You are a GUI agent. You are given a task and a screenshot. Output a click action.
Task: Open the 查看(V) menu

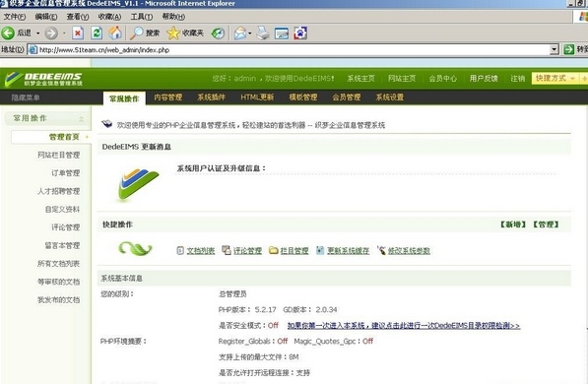pos(78,17)
